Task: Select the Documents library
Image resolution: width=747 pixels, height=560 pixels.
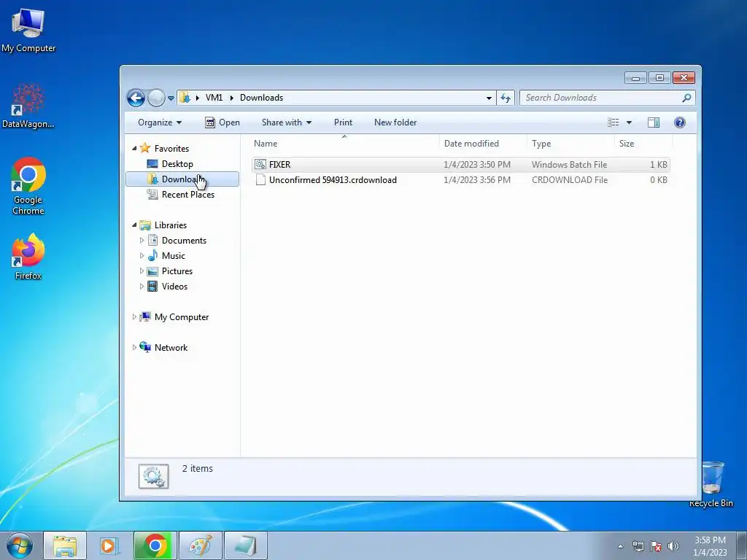Action: pos(184,241)
